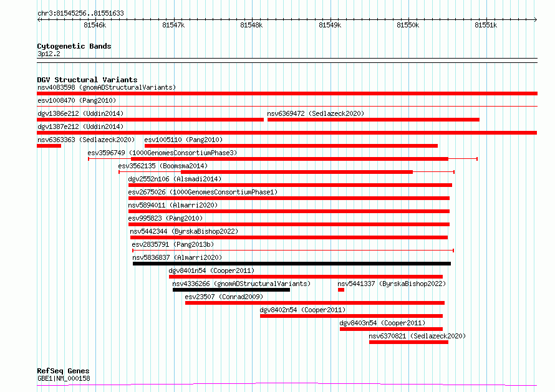Screen dimensions: 555x392
Task: Select dgv2552n106 (Alsmadi2014) label
Action: coord(175,179)
